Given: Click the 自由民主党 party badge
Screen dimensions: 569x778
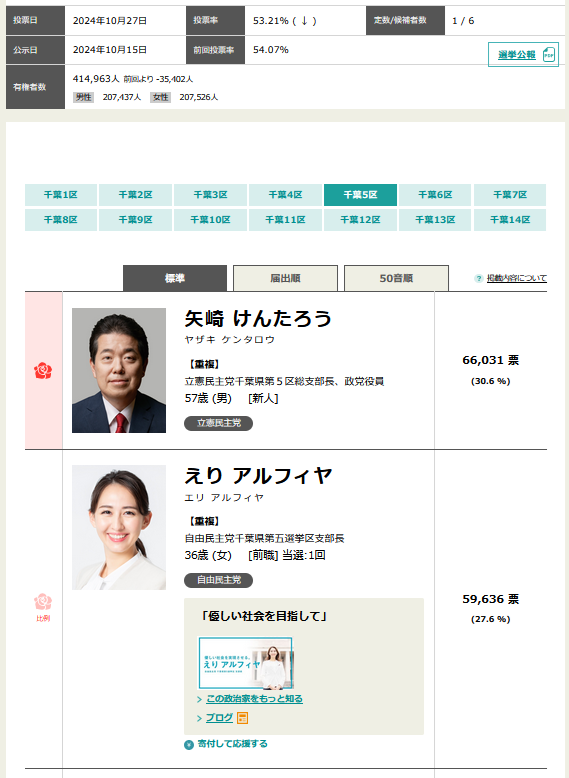Looking at the screenshot, I should pyautogui.click(x=218, y=580).
